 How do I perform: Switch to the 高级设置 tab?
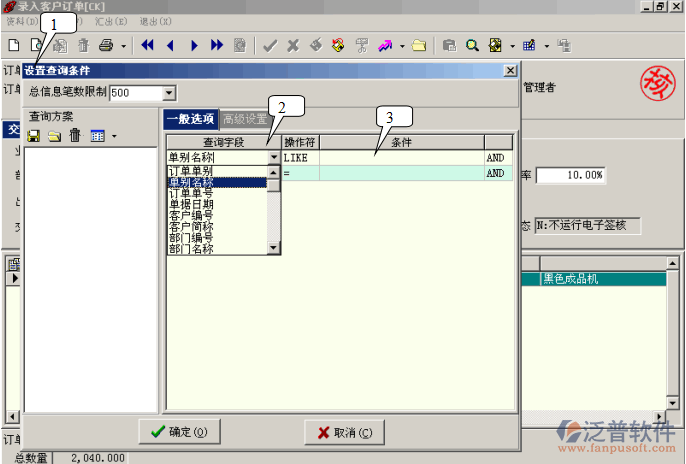243,120
